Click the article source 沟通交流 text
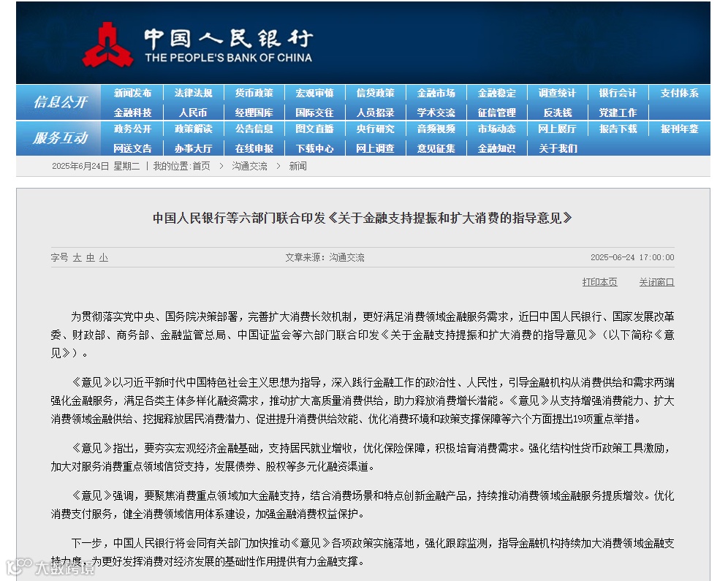Viewport: 728px width, 581px height. point(346,257)
